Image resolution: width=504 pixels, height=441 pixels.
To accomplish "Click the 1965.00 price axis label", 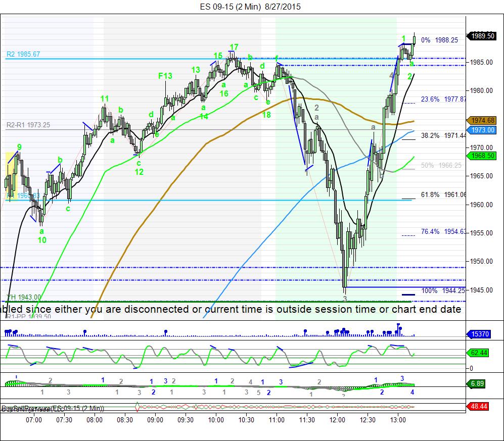I will tap(481, 176).
